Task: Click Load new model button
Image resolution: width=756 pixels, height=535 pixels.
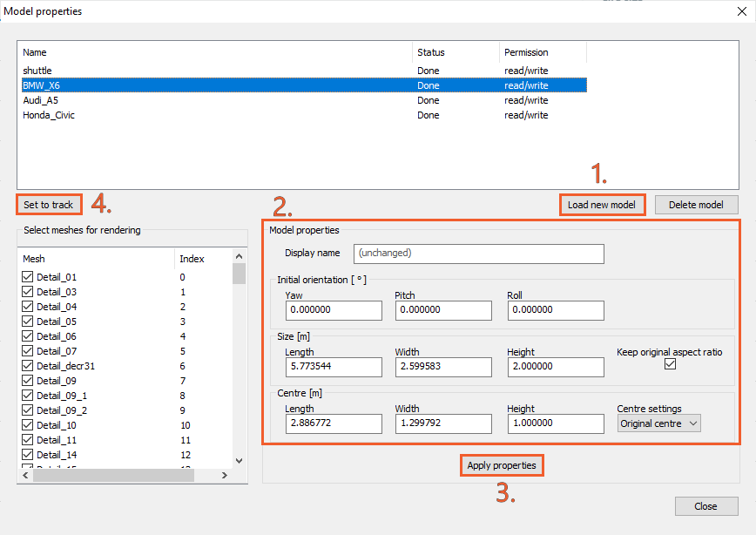Action: (x=602, y=205)
